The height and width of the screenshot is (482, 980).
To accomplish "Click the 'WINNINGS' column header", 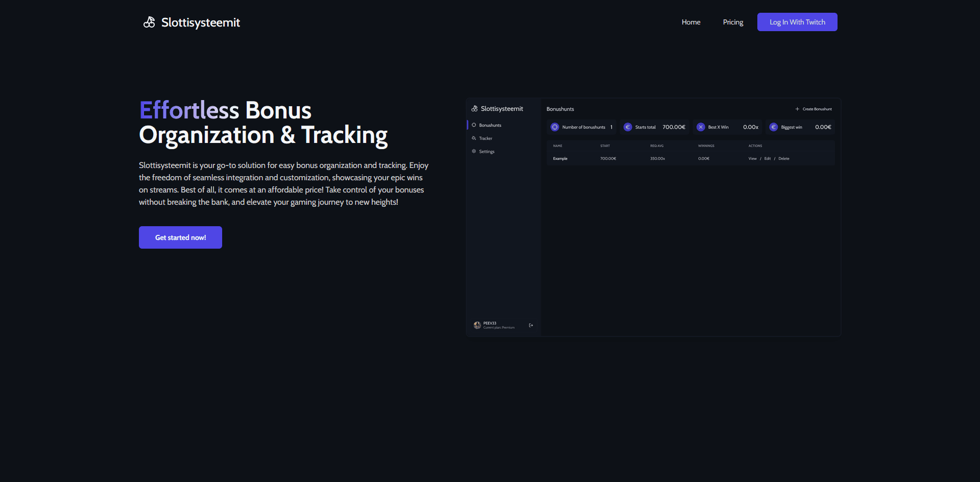I will (x=706, y=146).
